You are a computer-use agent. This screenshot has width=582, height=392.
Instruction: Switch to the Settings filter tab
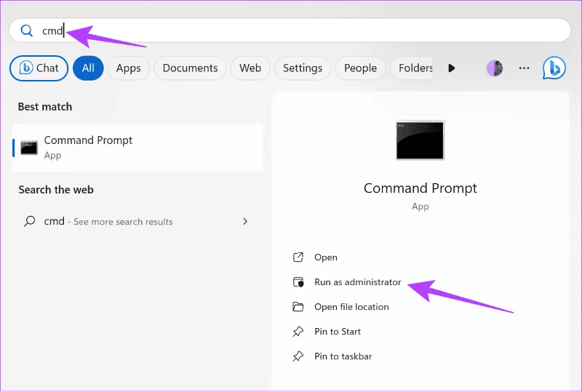click(x=303, y=68)
